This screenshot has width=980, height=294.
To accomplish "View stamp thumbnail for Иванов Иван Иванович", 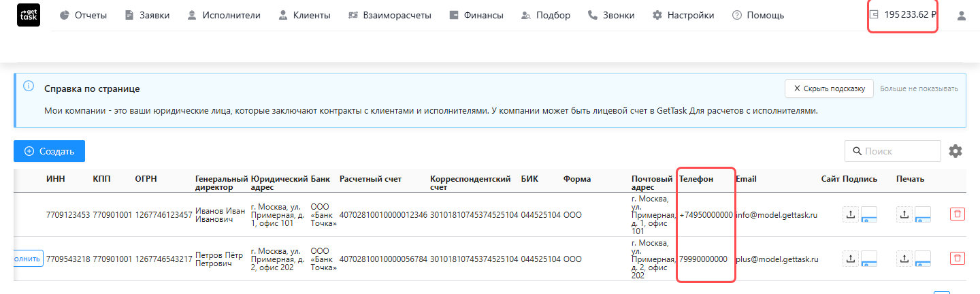I will click(x=923, y=214).
